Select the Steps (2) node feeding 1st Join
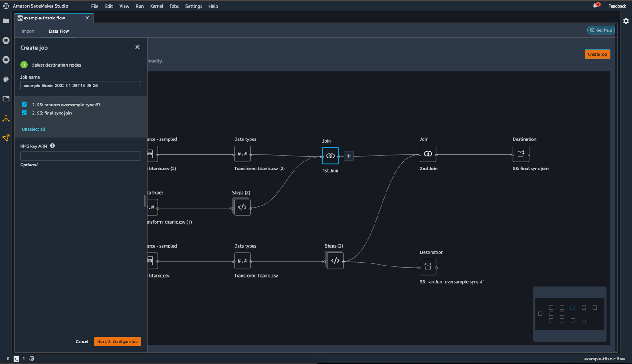This screenshot has height=364, width=632. coord(242,207)
